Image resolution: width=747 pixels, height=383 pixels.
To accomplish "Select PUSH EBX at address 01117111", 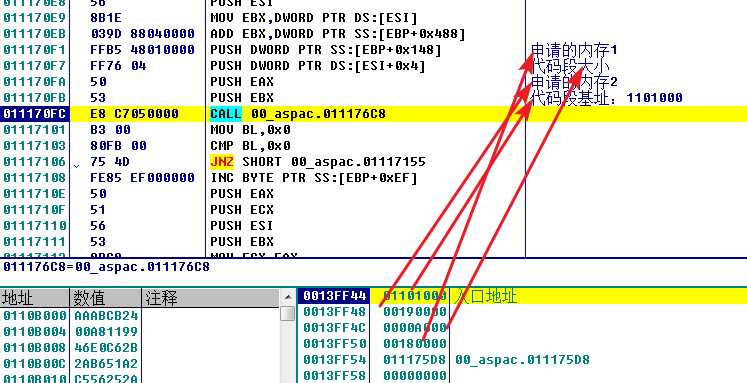I will (242, 242).
